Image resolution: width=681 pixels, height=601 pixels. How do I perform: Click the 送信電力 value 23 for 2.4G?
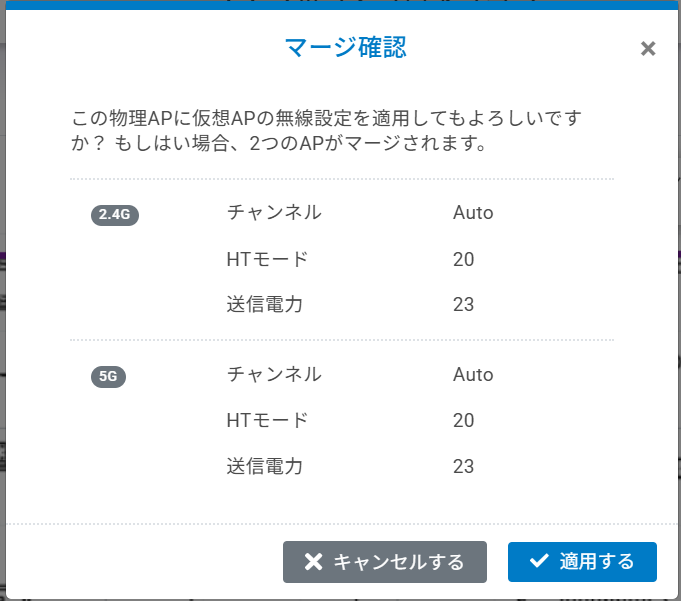pos(463,305)
